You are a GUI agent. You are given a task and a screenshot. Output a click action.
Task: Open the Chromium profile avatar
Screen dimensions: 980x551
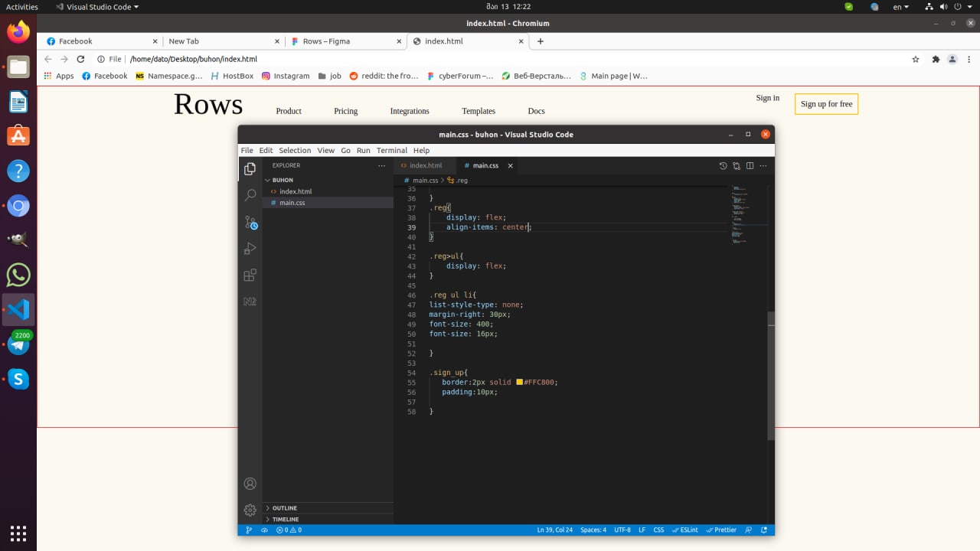(x=952, y=59)
